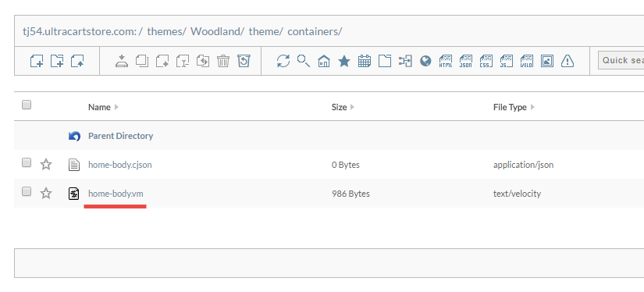Click the 'text/velocity' type cell

point(517,194)
